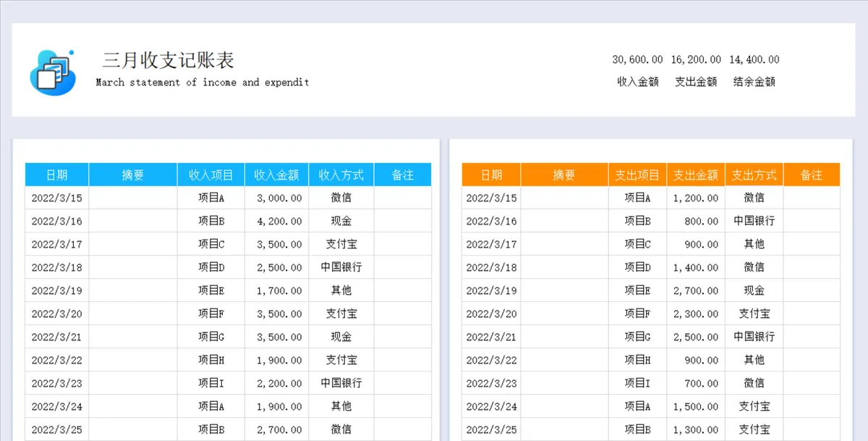Click 其他 in expense row 2022/3/22
Image resolution: width=868 pixels, height=441 pixels.
click(754, 360)
